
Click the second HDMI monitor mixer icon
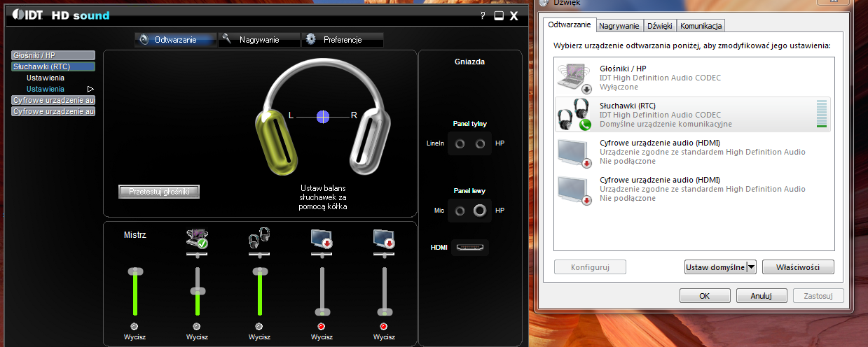pos(384,239)
